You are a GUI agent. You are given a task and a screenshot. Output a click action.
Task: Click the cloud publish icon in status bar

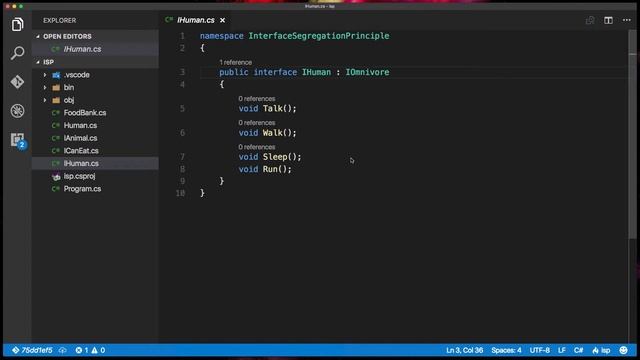(62, 350)
